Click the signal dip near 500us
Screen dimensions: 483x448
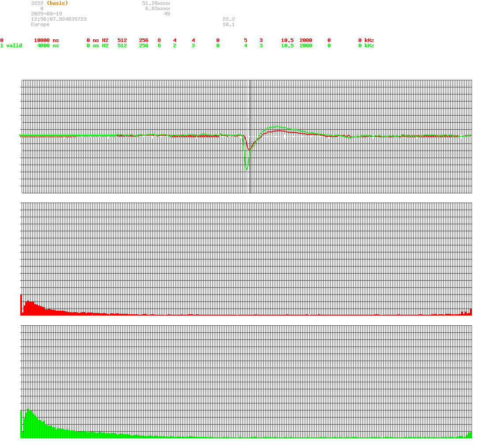click(246, 169)
